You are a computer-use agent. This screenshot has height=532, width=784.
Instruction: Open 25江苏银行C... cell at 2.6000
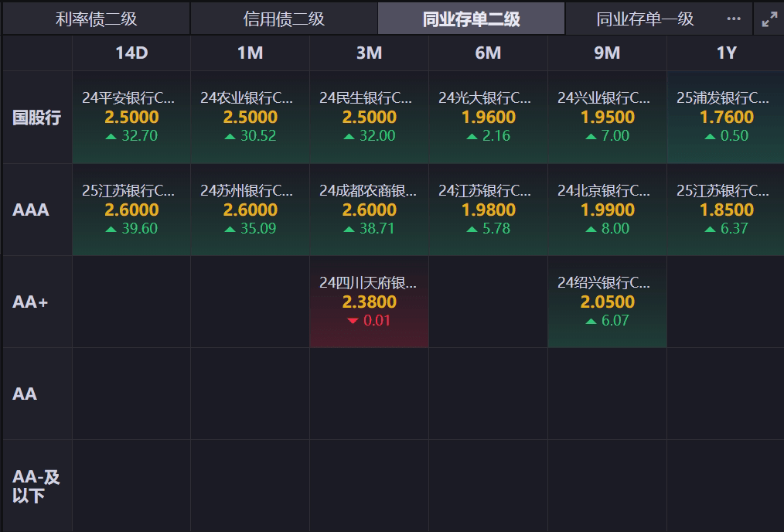click(131, 210)
